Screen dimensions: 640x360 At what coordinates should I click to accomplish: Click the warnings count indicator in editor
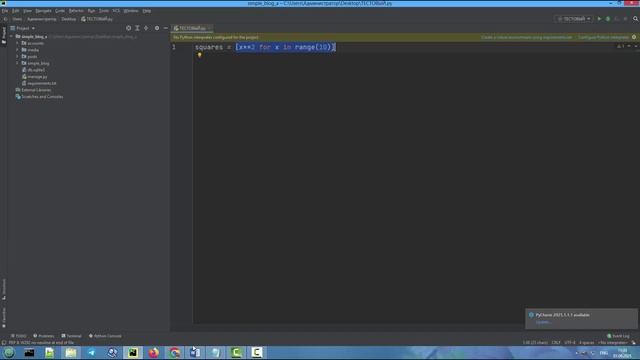pyautogui.click(x=620, y=47)
